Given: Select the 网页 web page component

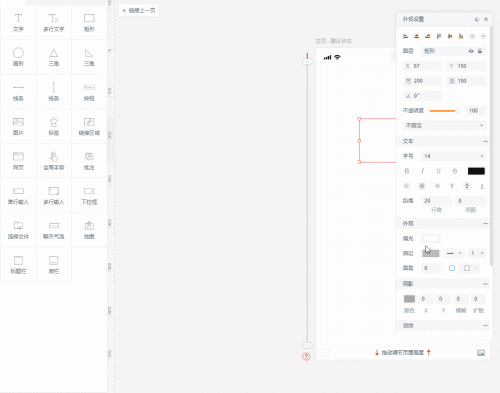Looking at the screenshot, I should (18, 161).
